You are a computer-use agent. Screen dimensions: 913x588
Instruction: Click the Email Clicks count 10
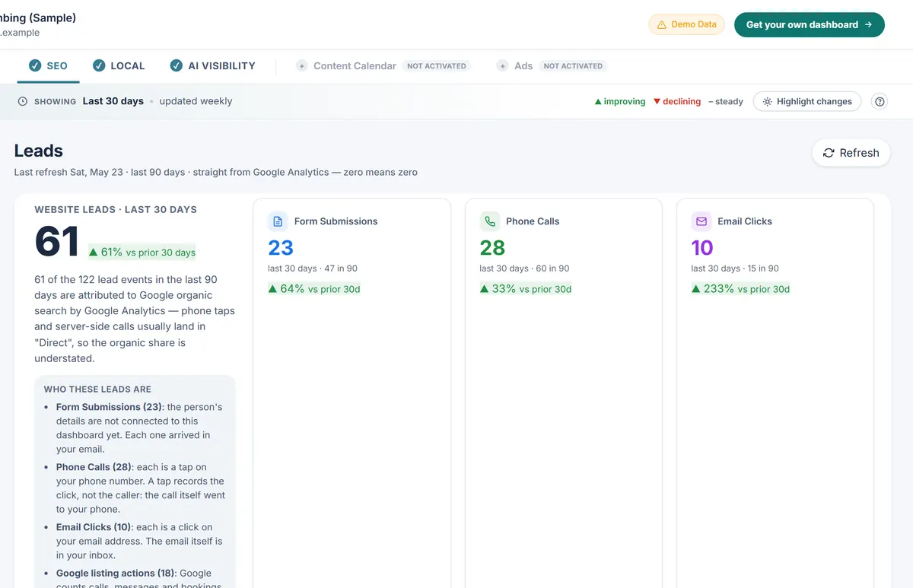[x=702, y=248]
